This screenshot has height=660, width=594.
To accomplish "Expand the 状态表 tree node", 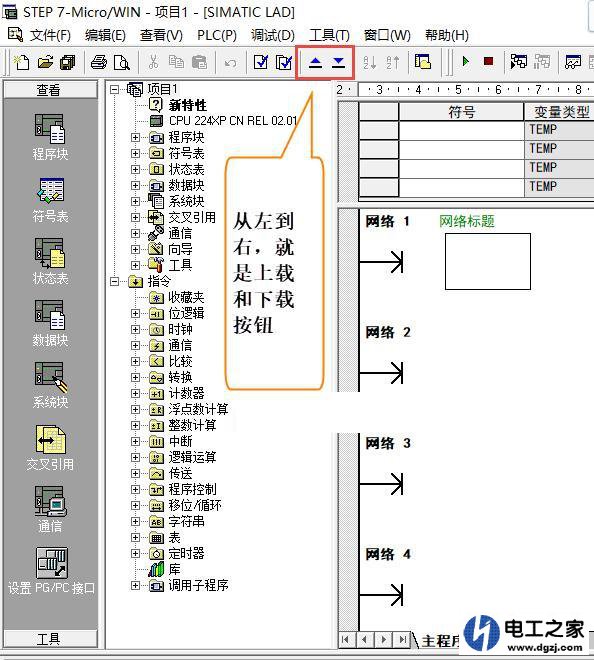I will [x=135, y=169].
